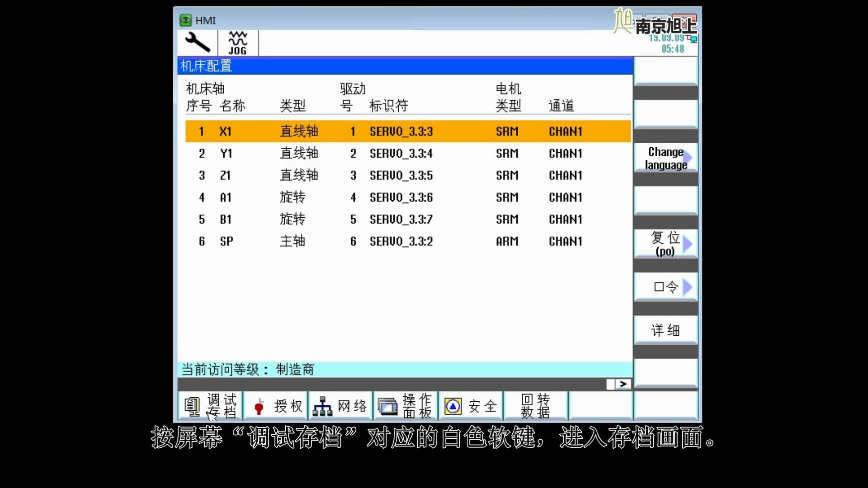The image size is (868, 488).
Task: Select the JOG mode icon
Action: 238,42
